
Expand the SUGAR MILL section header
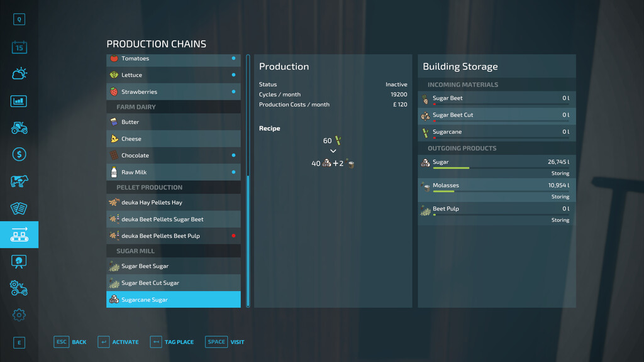click(173, 250)
